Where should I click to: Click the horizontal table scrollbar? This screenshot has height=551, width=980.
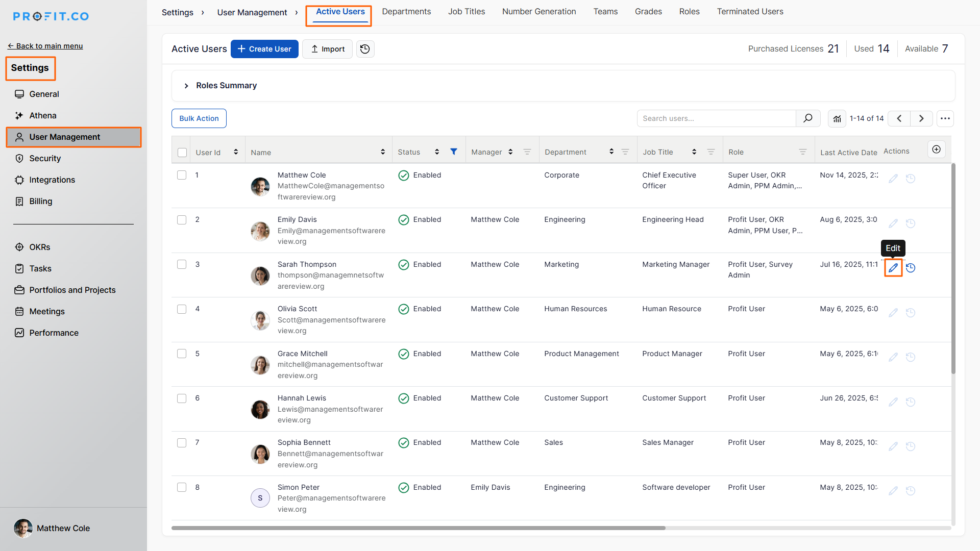419,528
